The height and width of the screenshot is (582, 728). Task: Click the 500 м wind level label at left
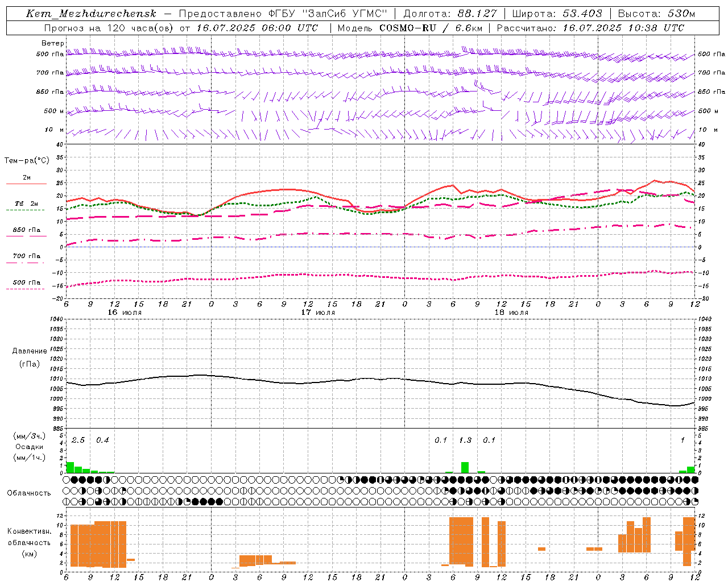pyautogui.click(x=54, y=111)
